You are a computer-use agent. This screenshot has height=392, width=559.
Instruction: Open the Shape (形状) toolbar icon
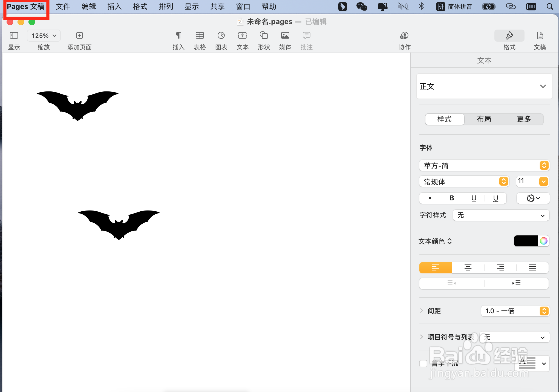264,36
